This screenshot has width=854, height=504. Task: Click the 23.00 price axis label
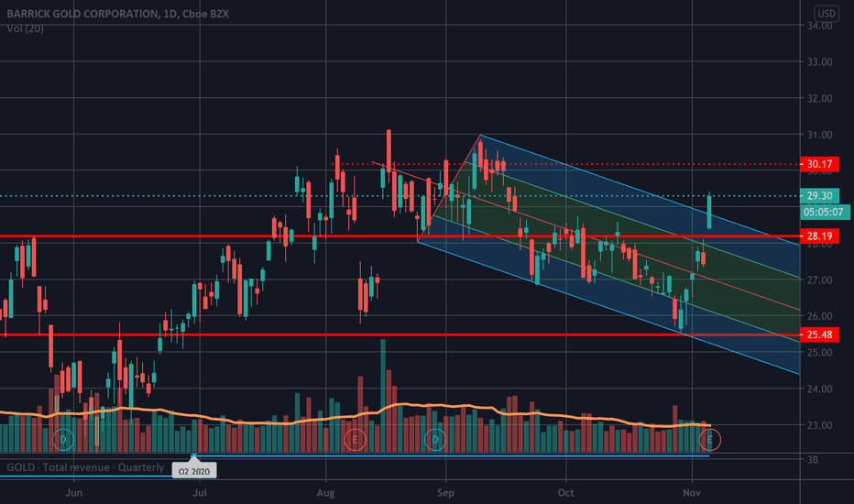coord(819,425)
